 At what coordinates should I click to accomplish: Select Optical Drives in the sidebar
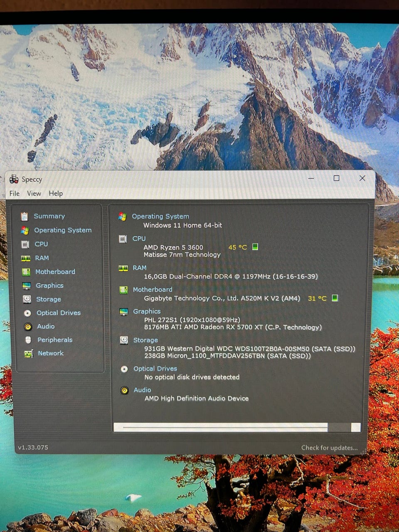(59, 313)
